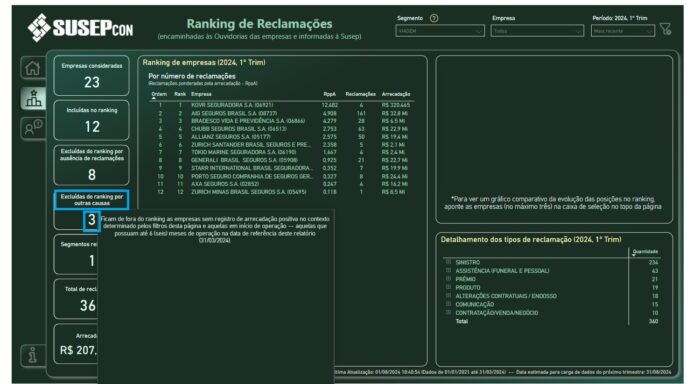Open the Home page icon in sidebar
The image size is (700, 384).
click(33, 68)
